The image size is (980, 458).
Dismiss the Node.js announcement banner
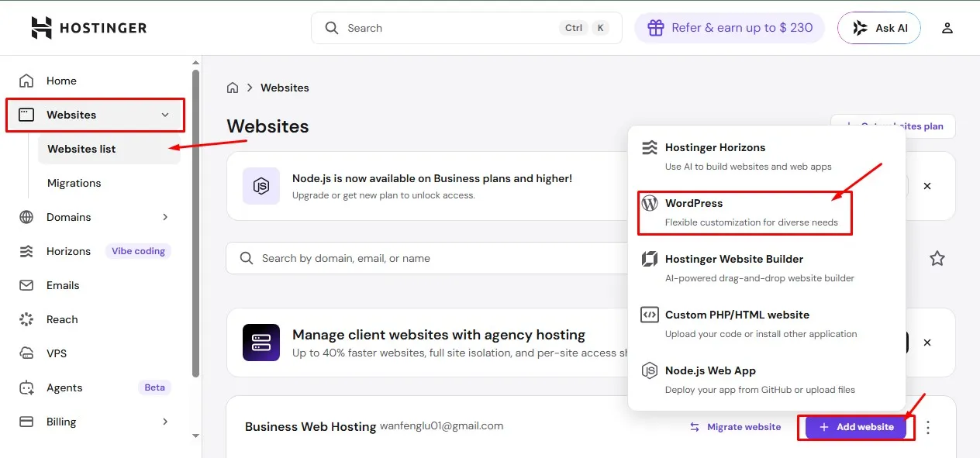[x=927, y=186]
